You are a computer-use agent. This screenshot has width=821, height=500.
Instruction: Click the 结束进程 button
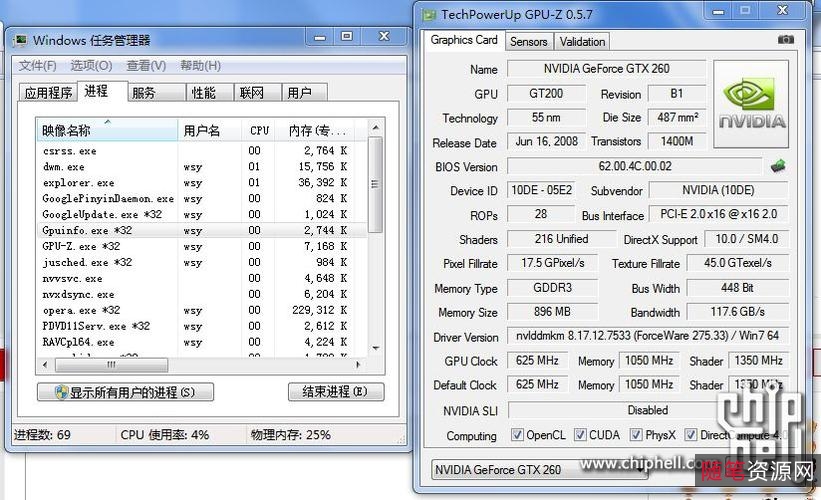click(336, 392)
